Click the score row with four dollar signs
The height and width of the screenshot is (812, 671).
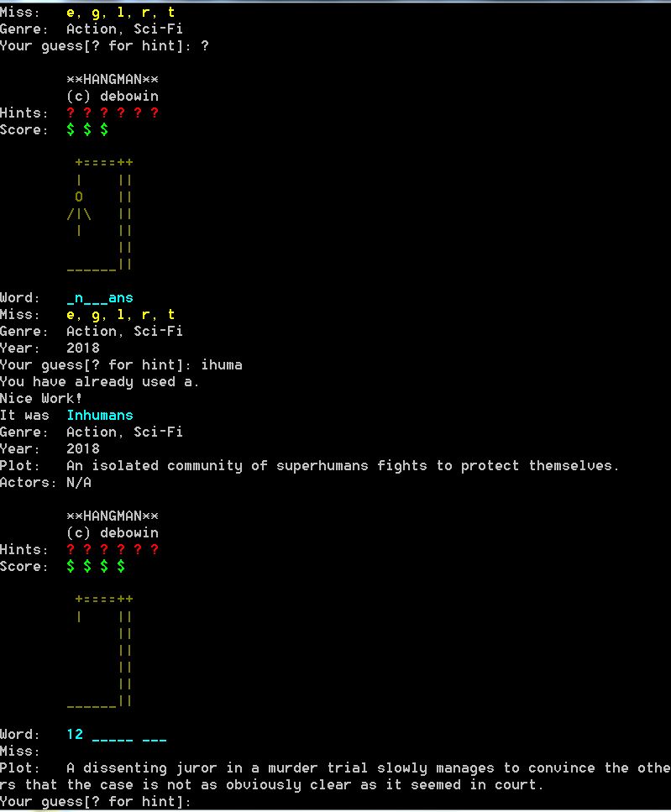tap(63, 567)
